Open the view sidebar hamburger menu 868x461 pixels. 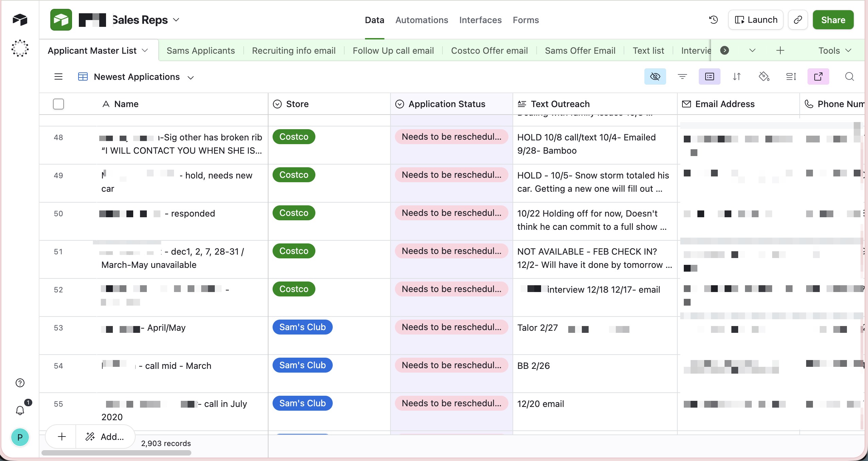tap(58, 77)
